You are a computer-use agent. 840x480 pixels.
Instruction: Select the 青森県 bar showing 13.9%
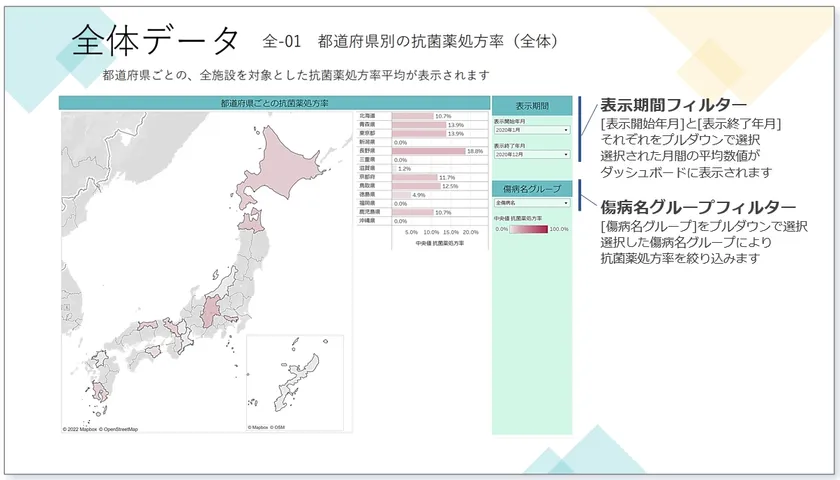419,125
